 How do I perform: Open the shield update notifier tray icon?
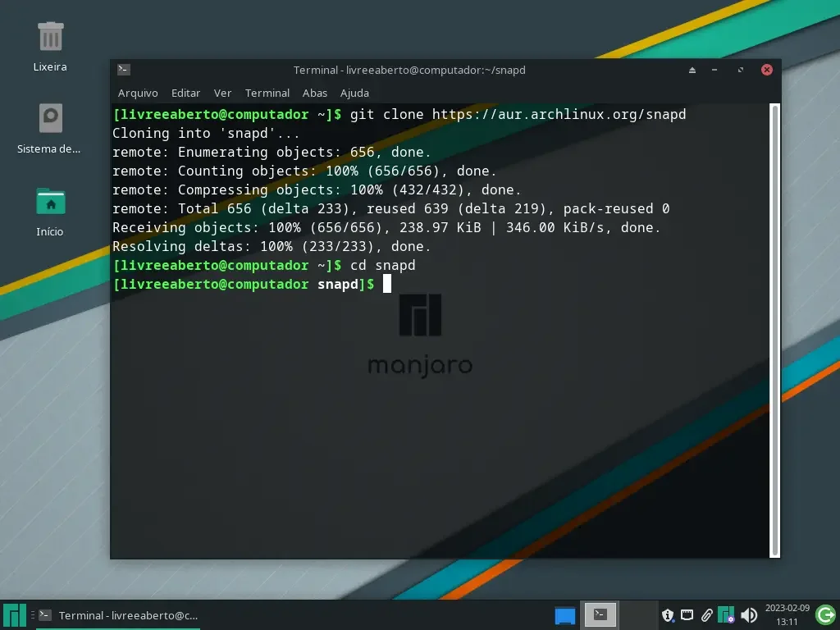tap(668, 615)
